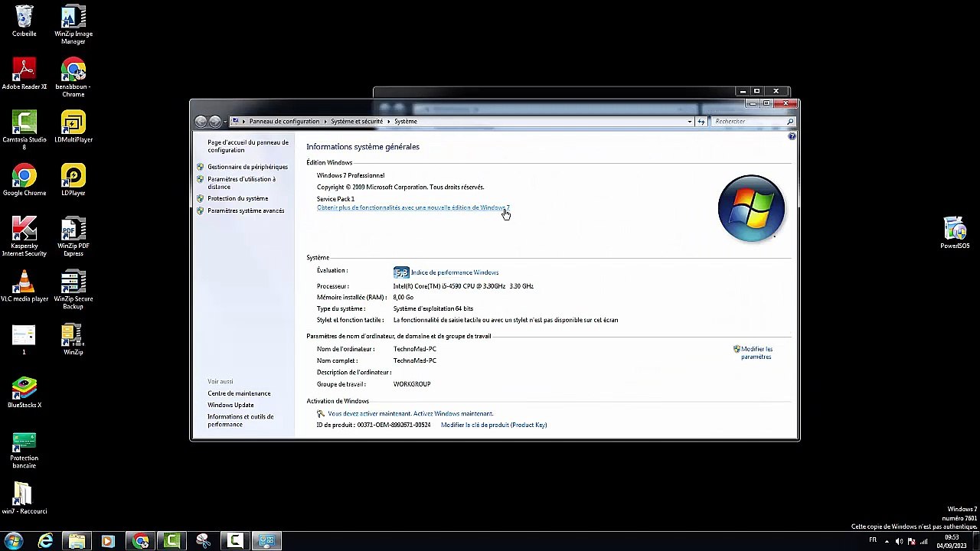The height and width of the screenshot is (551, 980).
Task: Launch WinZip Image Manager desktop shortcut
Action: (73, 24)
